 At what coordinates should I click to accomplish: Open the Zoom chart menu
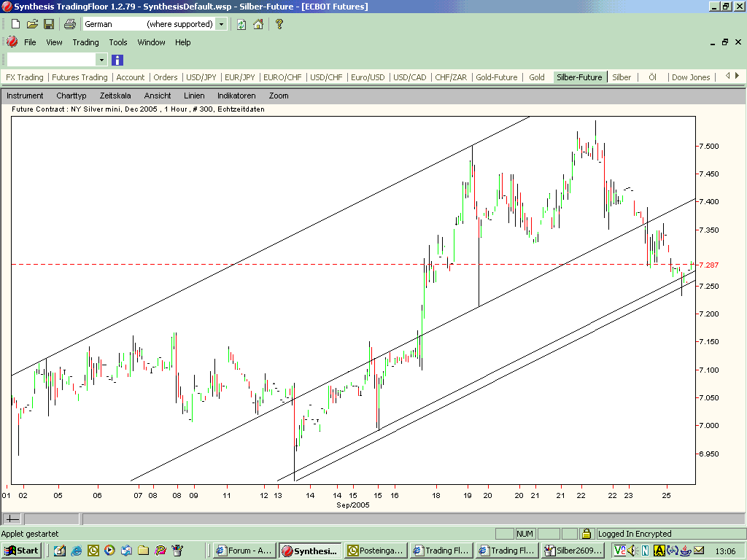click(x=279, y=96)
